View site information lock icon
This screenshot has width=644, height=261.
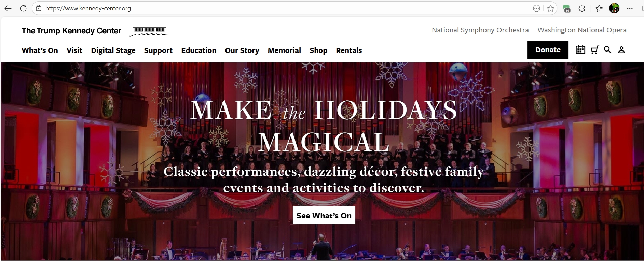[39, 8]
